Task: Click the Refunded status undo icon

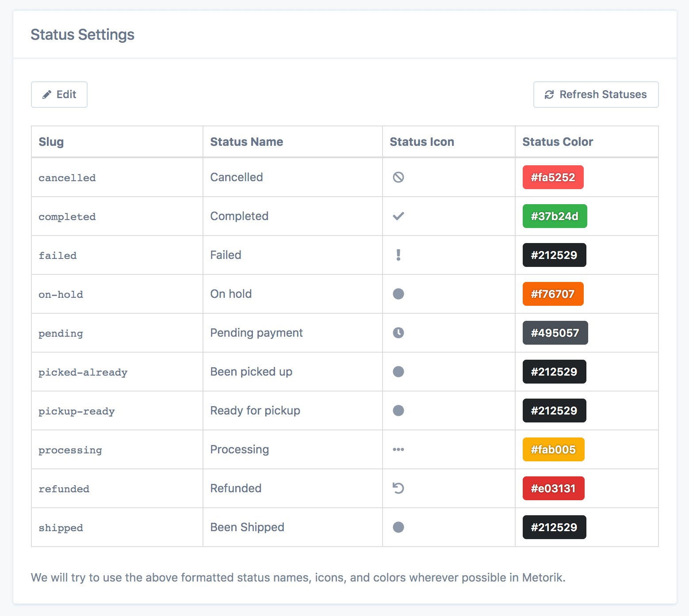Action: (398, 488)
